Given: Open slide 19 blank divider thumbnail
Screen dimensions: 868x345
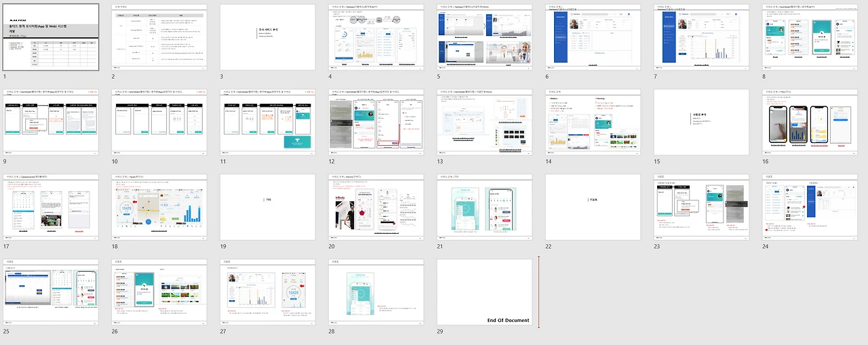Looking at the screenshot, I should 267,207.
